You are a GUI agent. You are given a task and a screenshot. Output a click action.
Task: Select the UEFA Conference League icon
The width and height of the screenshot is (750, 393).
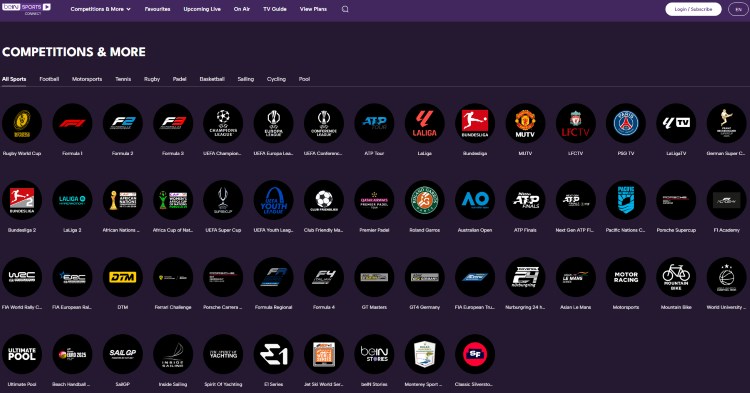(x=324, y=123)
